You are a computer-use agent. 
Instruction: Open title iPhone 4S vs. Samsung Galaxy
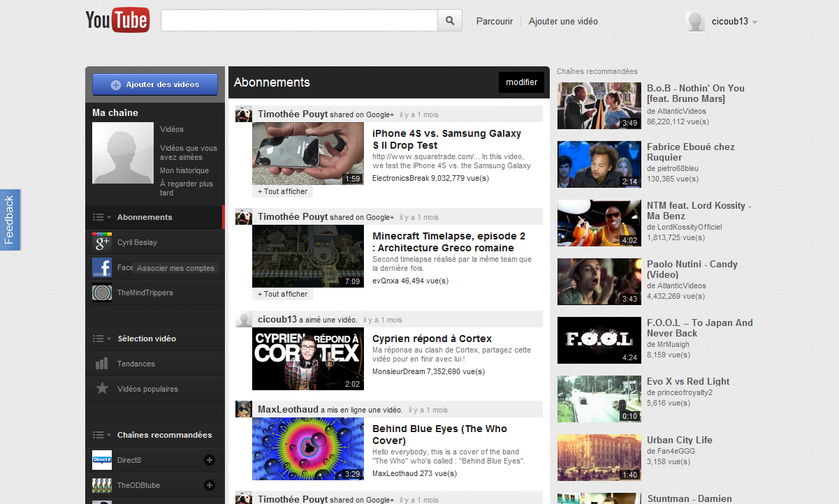pyautogui.click(x=447, y=139)
